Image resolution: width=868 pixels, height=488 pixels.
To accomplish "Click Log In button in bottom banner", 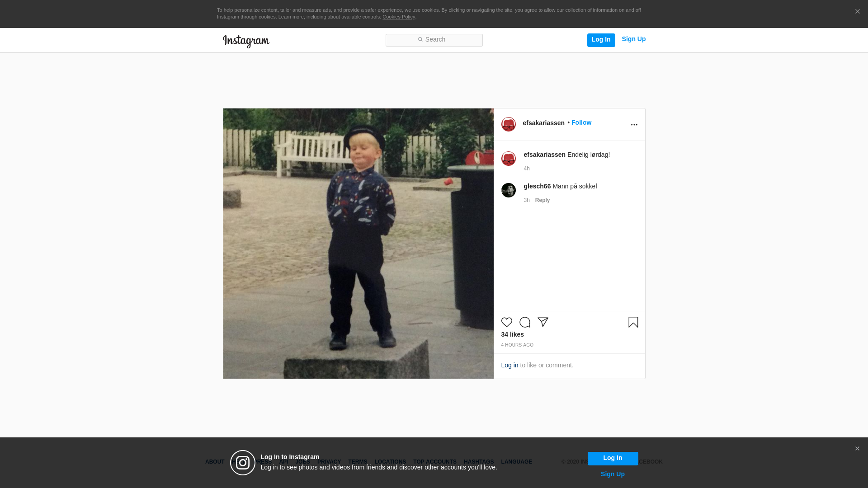I will pyautogui.click(x=613, y=459).
